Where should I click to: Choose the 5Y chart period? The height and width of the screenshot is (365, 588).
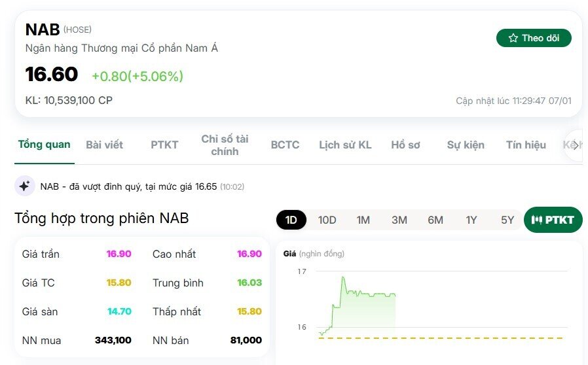pyautogui.click(x=507, y=220)
